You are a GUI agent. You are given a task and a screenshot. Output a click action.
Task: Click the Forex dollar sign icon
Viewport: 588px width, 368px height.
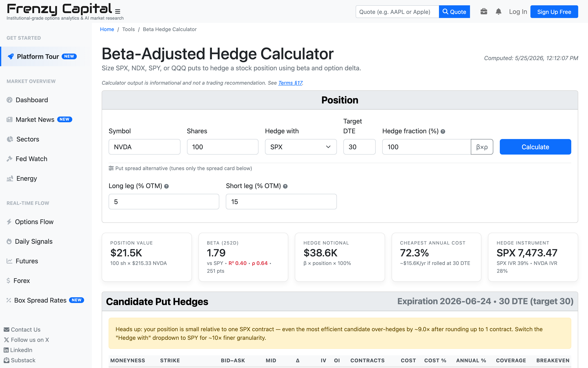8,281
